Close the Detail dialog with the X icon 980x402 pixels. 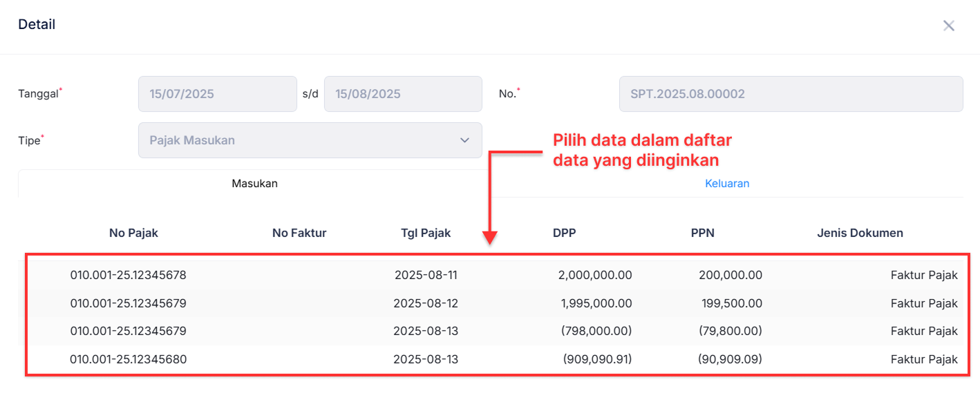click(949, 25)
